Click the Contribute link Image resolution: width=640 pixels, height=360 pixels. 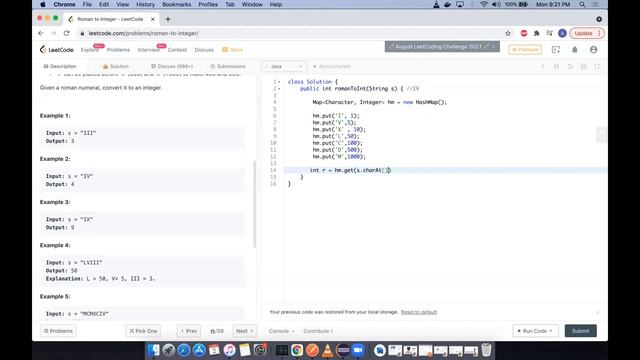[x=318, y=331]
